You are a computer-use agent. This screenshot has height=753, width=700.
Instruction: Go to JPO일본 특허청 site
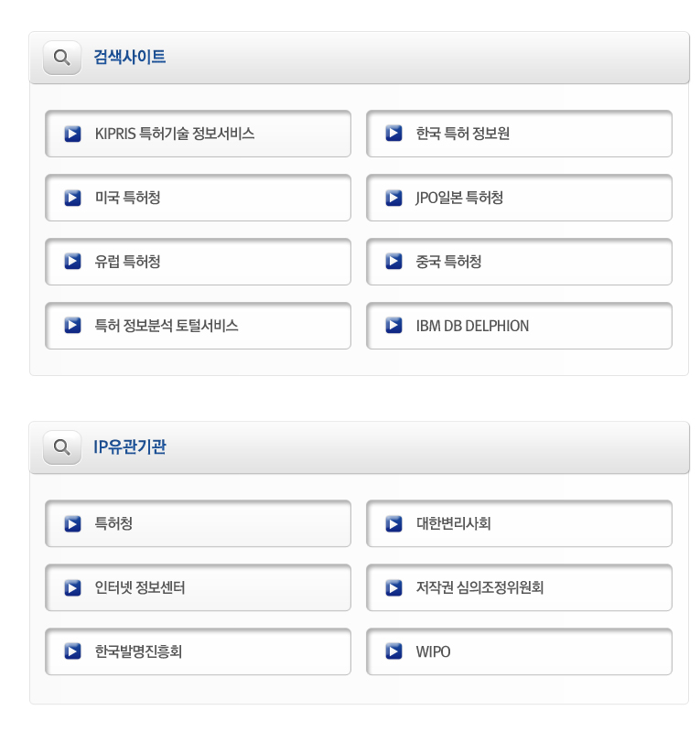pos(458,198)
